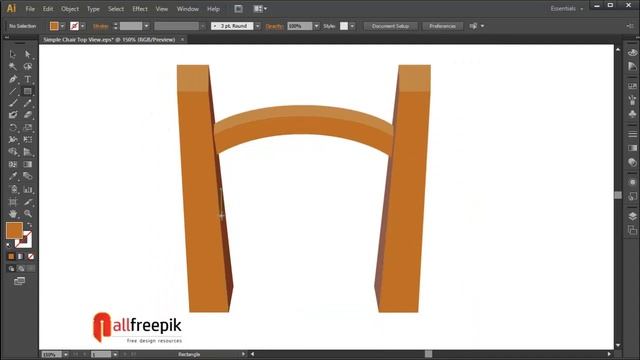This screenshot has width=640, height=360.
Task: Open the variable width profile dropdown
Action: 203,26
